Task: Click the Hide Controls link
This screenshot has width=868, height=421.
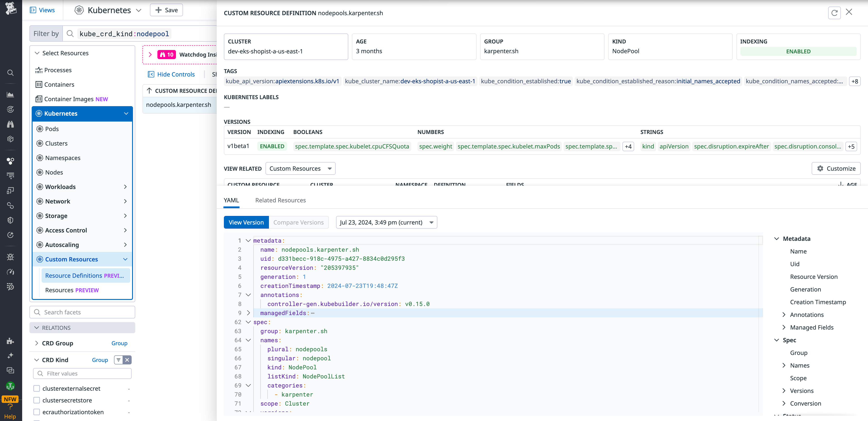Action: [x=171, y=74]
